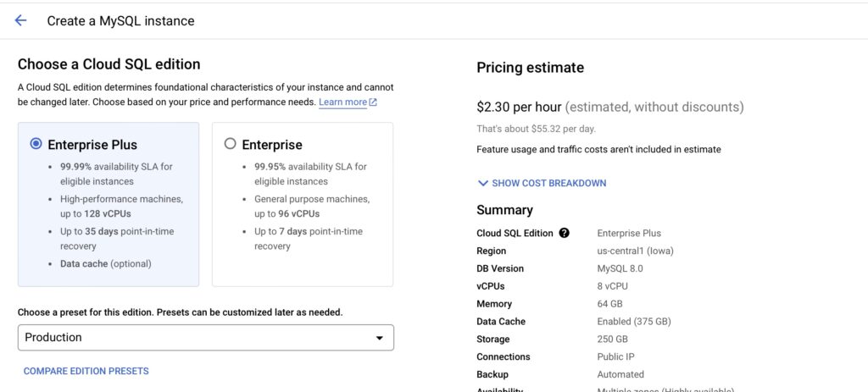
Task: Click the $2.30 per hour estimate
Action: point(519,108)
